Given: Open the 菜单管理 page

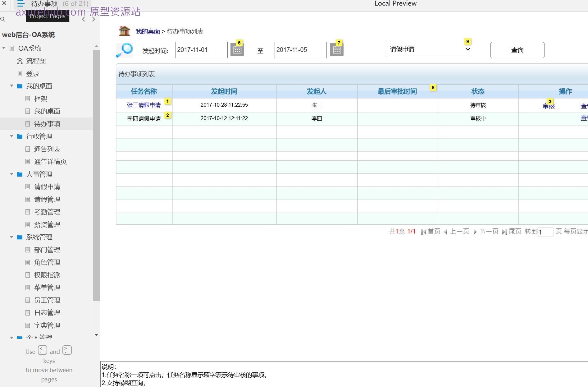Looking at the screenshot, I should (47, 288).
